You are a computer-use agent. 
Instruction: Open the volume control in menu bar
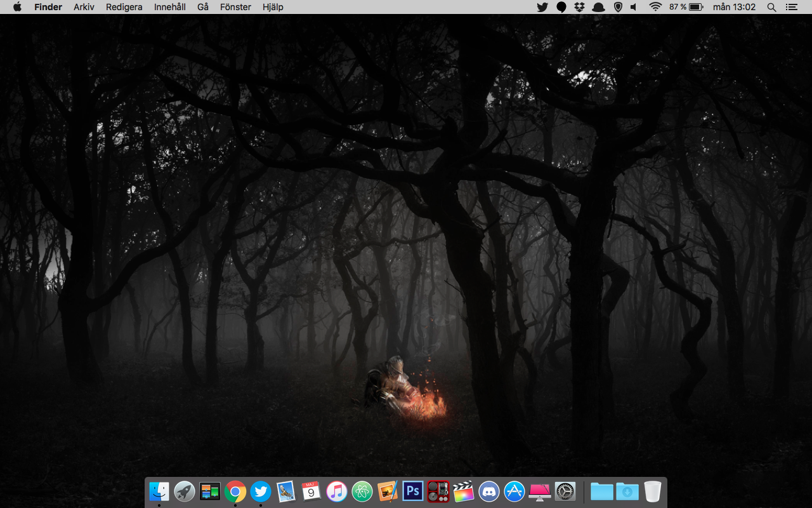click(x=634, y=7)
